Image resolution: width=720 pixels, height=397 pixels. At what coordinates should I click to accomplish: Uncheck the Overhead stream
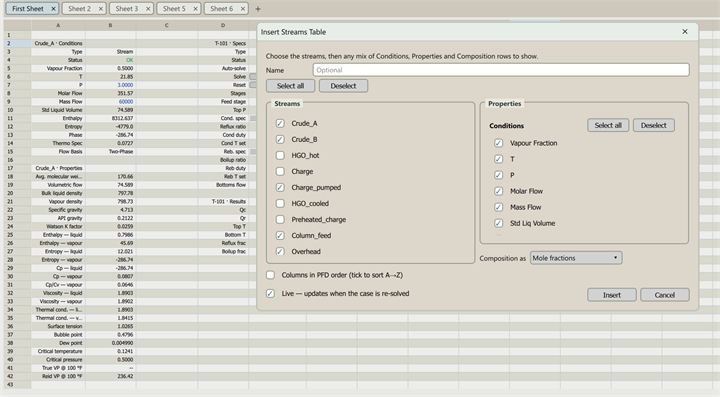pyautogui.click(x=280, y=252)
